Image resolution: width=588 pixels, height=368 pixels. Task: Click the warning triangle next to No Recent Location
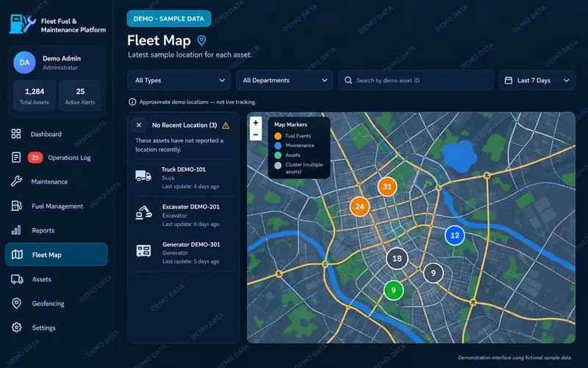[226, 125]
